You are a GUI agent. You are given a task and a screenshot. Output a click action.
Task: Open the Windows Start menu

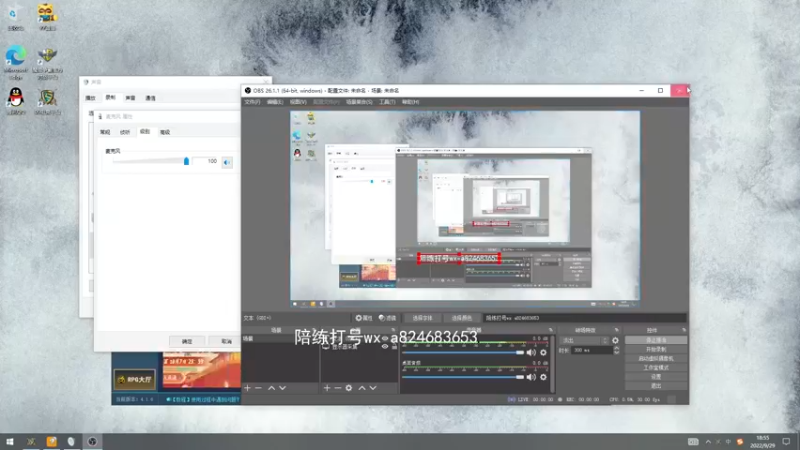point(10,441)
